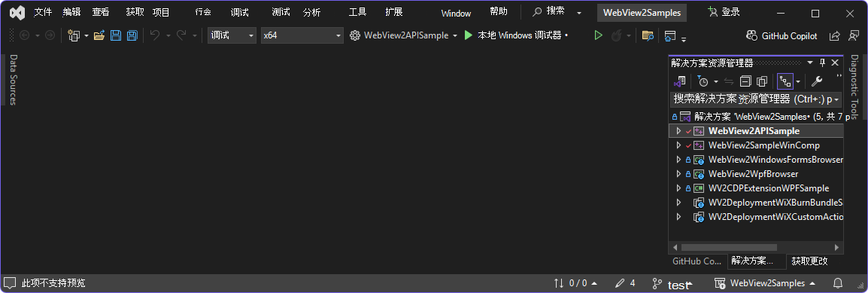
Task: Expand the WebView2WindowsFormsBrowser project node
Action: tap(678, 160)
